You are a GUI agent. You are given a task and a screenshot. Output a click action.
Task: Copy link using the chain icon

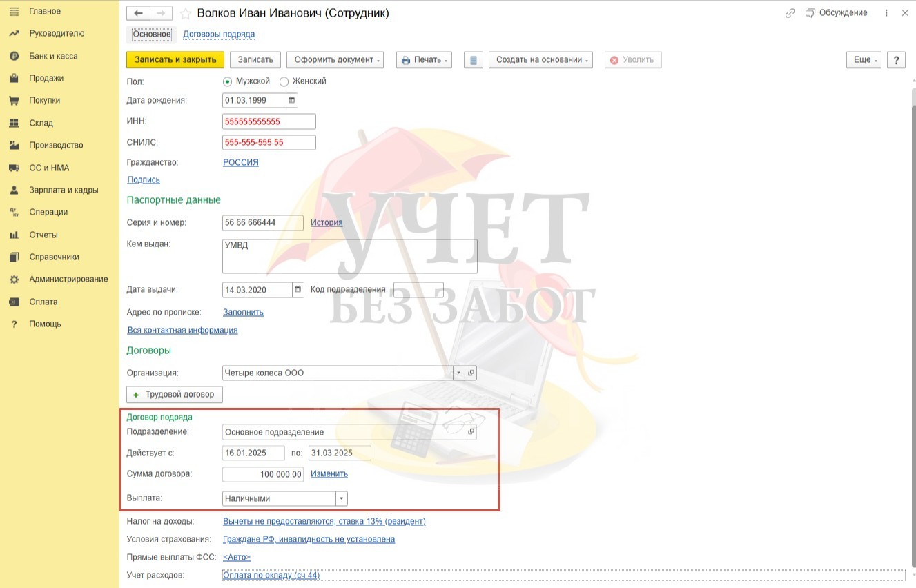(x=790, y=13)
